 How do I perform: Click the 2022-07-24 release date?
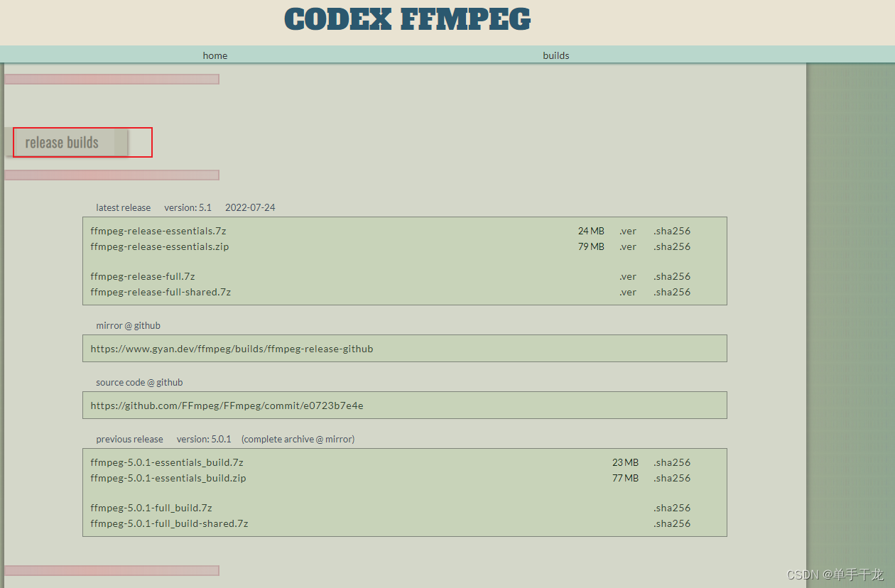click(x=250, y=207)
